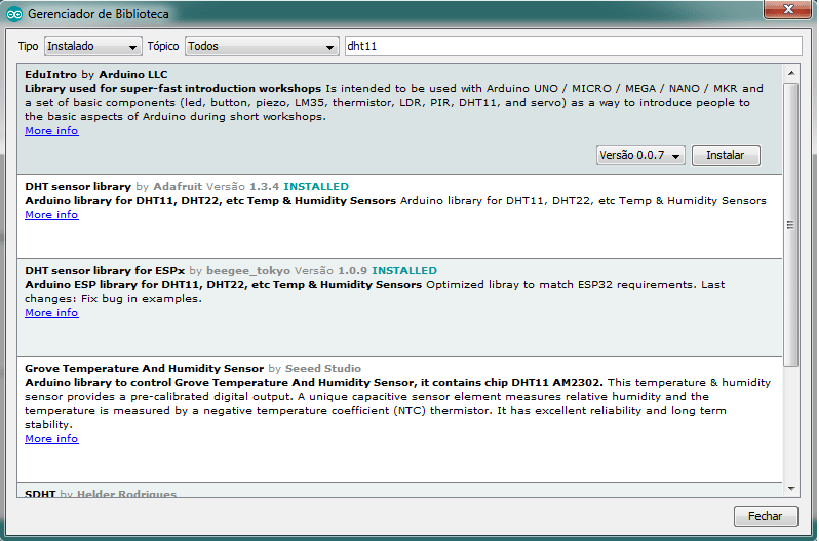Select the DHT sensor library for ESPx title
The image size is (819, 541).
tap(105, 270)
